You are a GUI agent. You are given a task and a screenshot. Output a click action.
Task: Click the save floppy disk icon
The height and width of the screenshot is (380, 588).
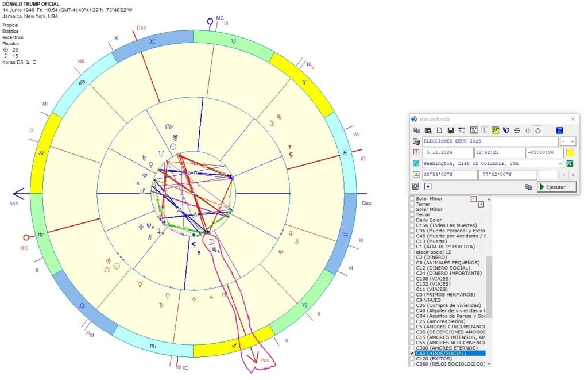tap(451, 130)
